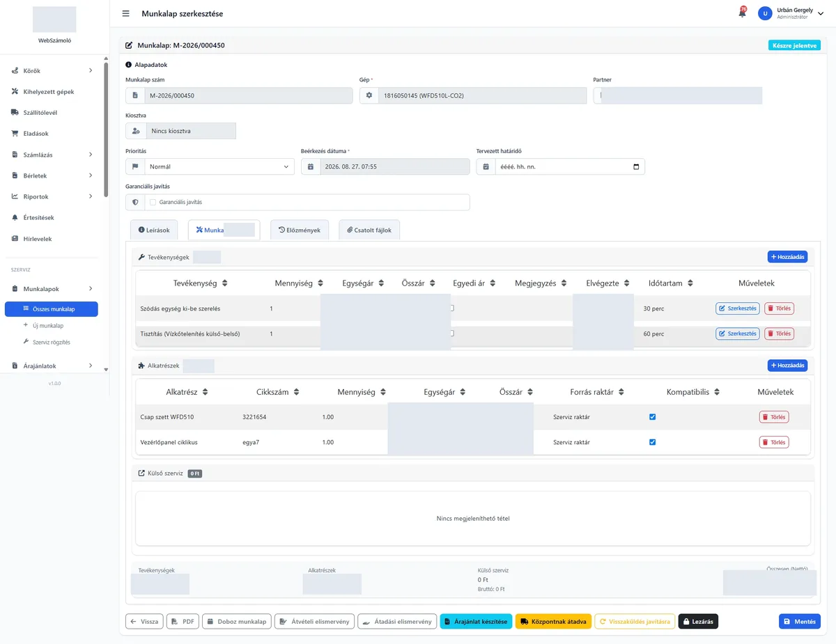Open date picker in Tervezett határidő field

click(636, 166)
